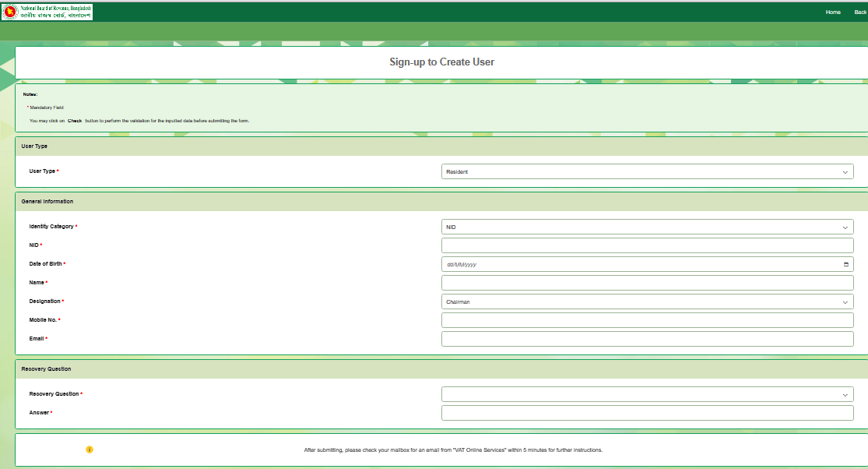Screen dimensions: 868x469
Task: Click the 'Recovery Question' section header text
Action: coord(46,368)
